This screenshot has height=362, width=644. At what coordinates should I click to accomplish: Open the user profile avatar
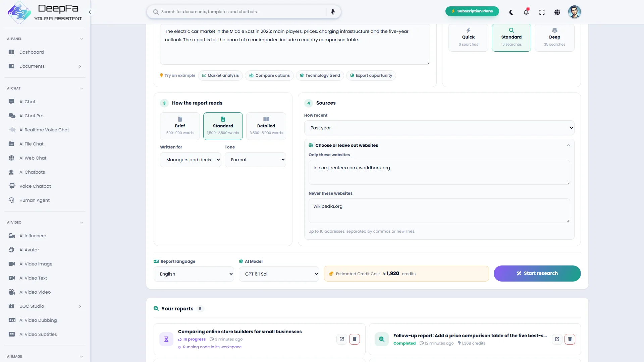pos(574,12)
